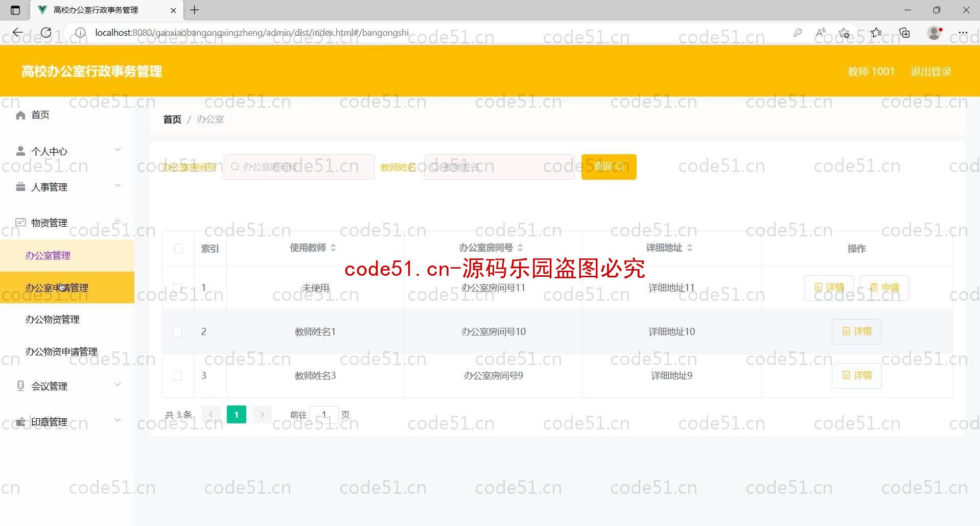Collapse the 物资管理 menu chevron
The image size is (980, 526).
pos(118,221)
